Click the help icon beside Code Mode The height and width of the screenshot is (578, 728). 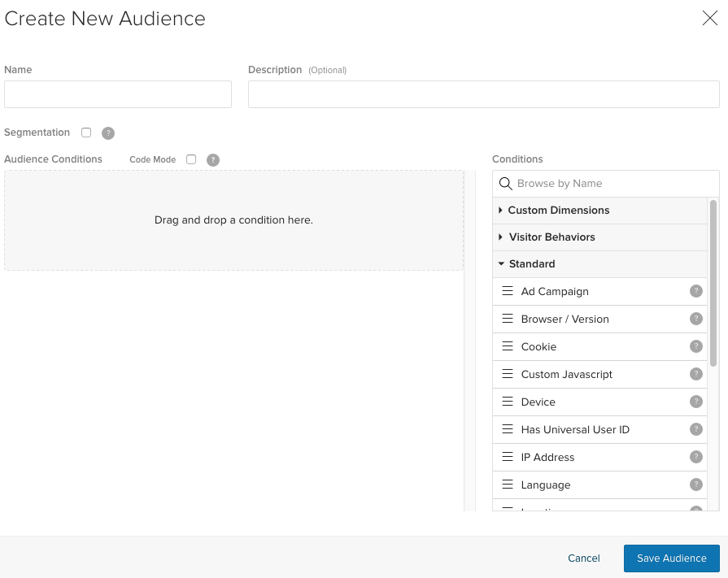tap(213, 160)
